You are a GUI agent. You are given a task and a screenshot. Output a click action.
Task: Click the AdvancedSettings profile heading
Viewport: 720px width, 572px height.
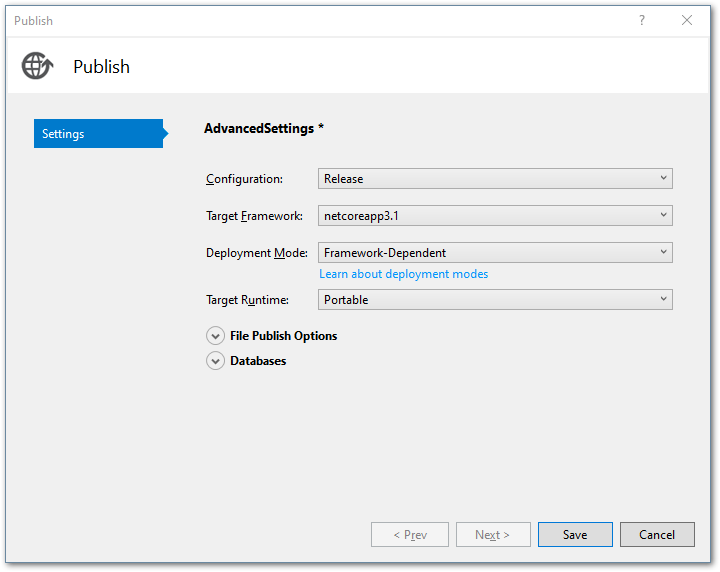click(x=264, y=129)
